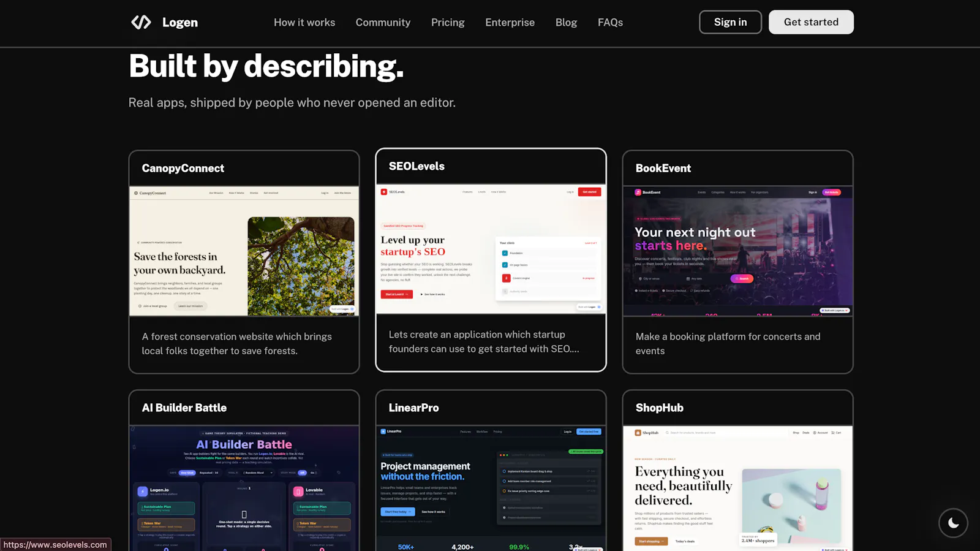Open the Pricing nav item

(448, 22)
